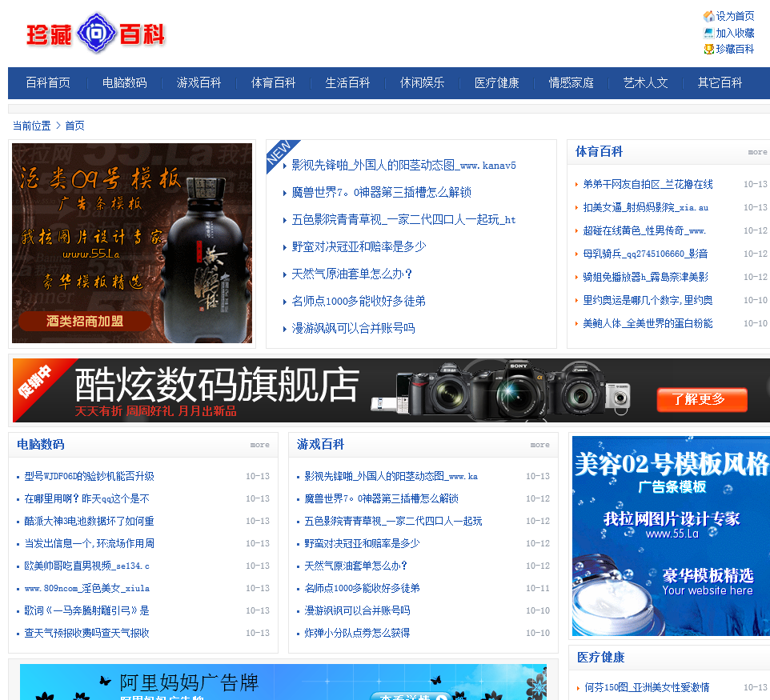Click the 医疗健康 section heading at bottom right
770x700 pixels.
[x=600, y=658]
